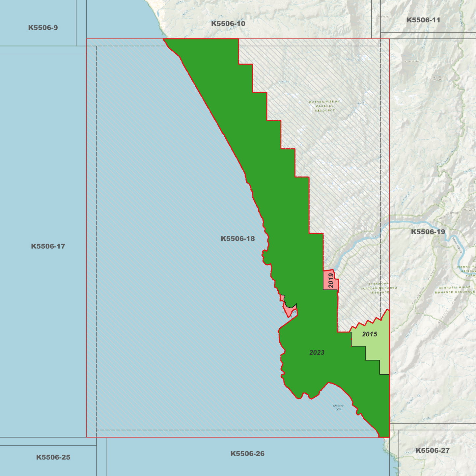476x476 pixels.
Task: Click the 2015 label in light green area
Action: [370, 334]
